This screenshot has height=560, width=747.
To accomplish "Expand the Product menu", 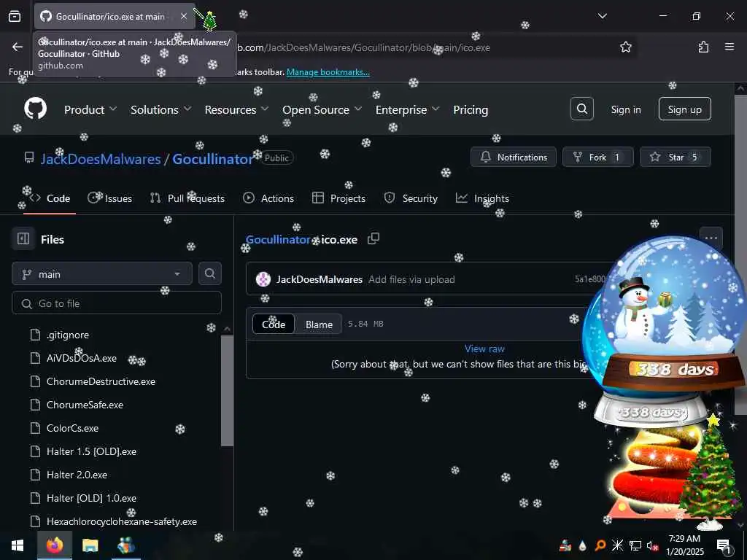I will (90, 109).
